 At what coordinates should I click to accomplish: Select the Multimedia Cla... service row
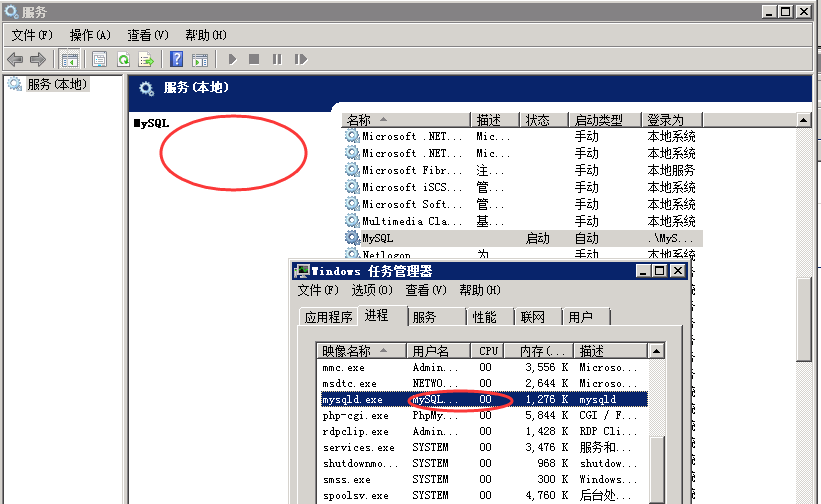pos(523,221)
